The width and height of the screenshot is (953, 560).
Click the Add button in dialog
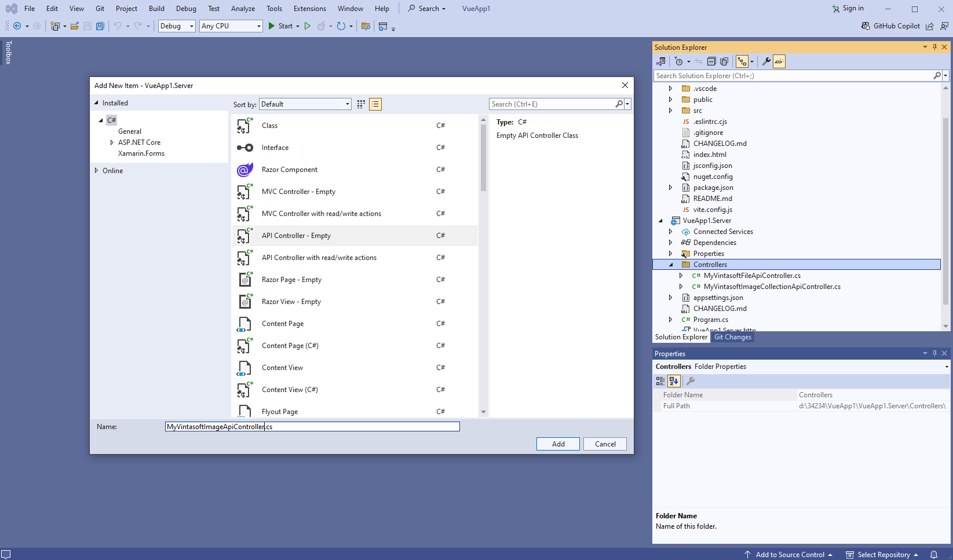click(558, 444)
